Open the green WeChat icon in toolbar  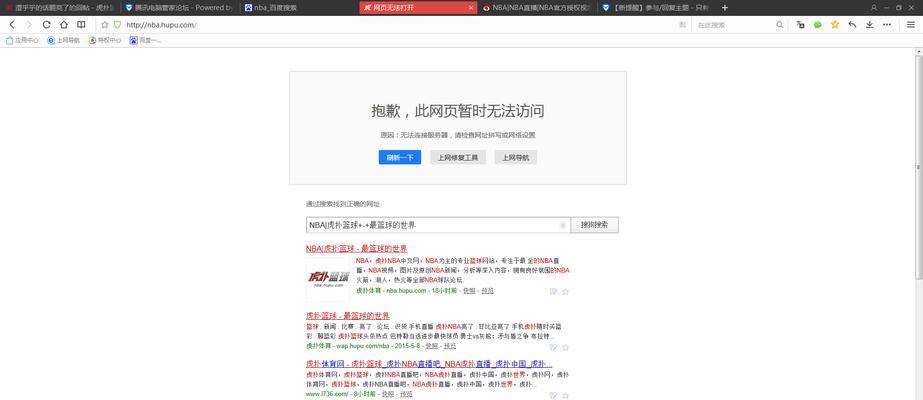coord(818,25)
